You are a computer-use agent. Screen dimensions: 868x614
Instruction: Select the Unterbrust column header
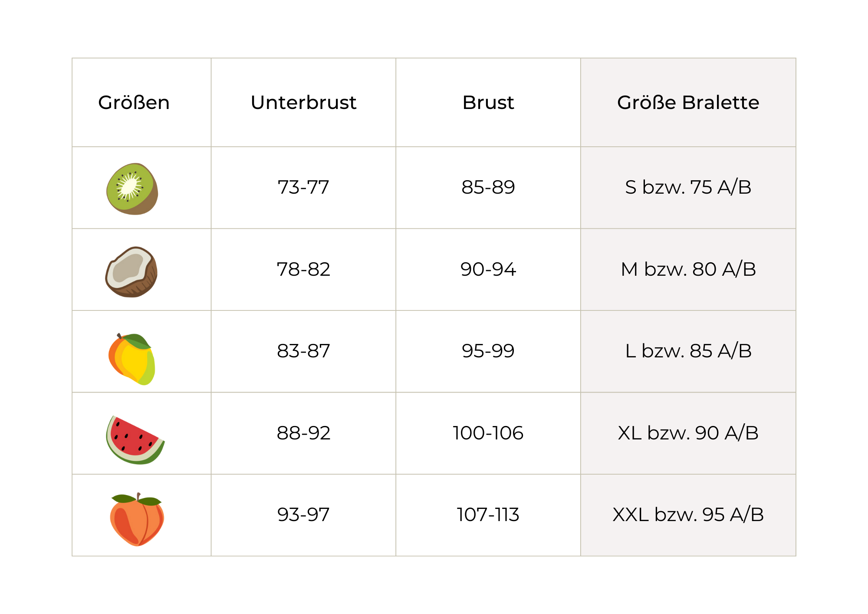[303, 103]
